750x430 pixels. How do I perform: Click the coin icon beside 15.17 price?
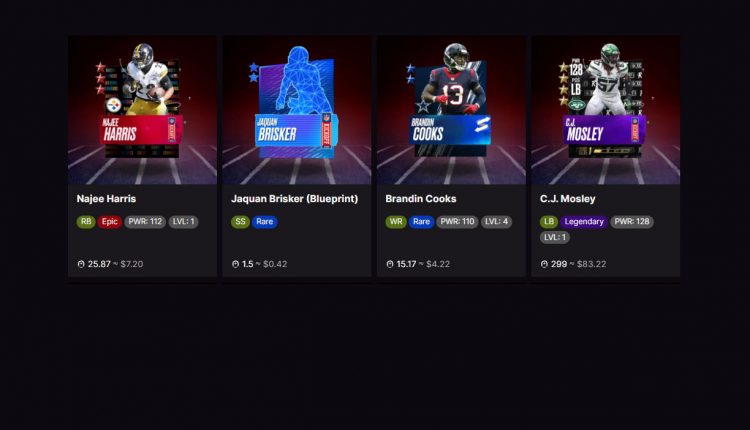(390, 264)
